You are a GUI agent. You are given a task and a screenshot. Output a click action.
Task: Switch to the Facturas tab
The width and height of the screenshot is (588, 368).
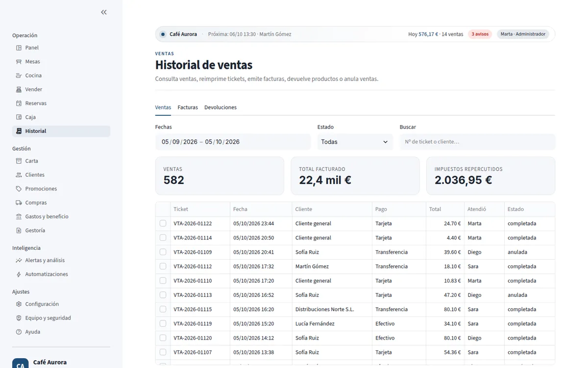[188, 107]
